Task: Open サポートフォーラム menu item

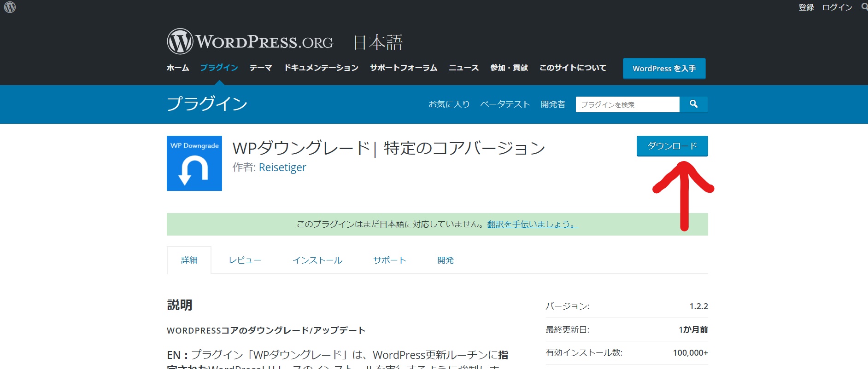Action: pos(404,68)
